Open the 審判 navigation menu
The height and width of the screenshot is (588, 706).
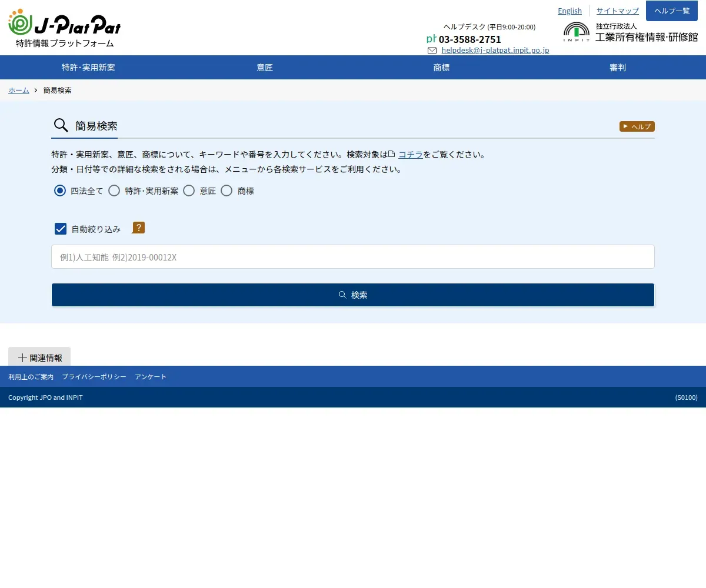click(x=618, y=68)
